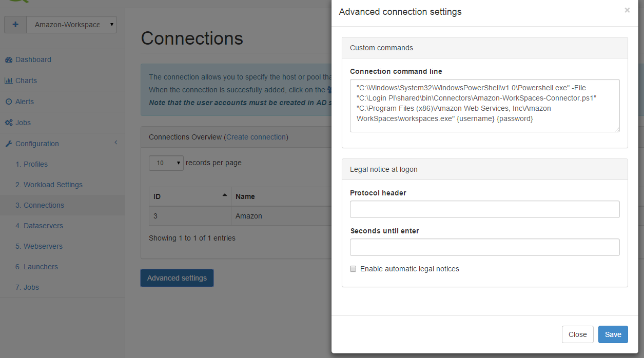The width and height of the screenshot is (644, 358).
Task: Focus the Seconds until enter field
Action: (x=485, y=247)
